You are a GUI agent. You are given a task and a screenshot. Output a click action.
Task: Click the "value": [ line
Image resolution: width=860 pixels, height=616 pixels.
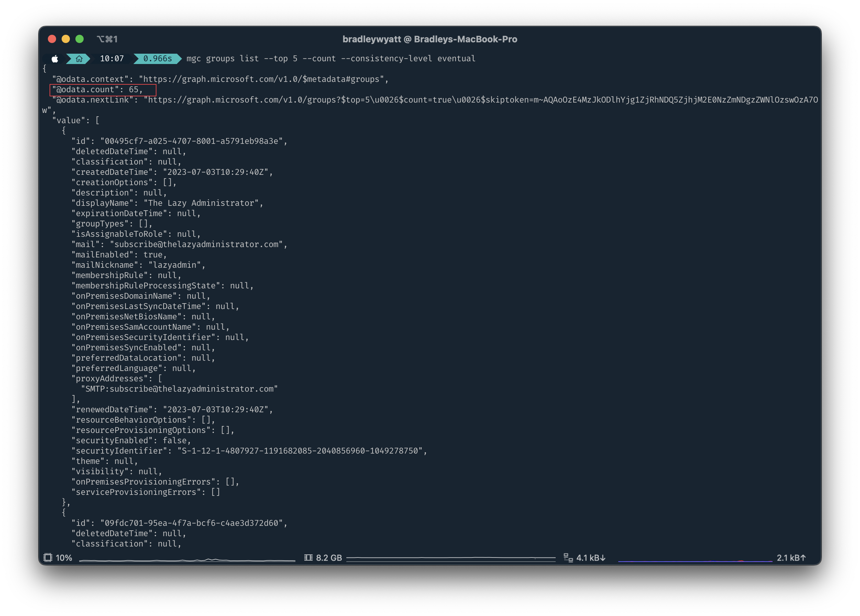tap(76, 120)
